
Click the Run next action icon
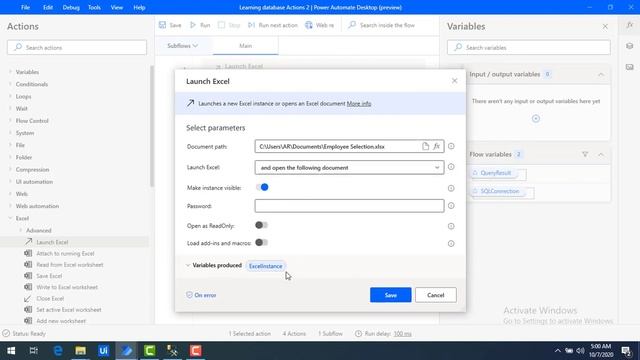pos(251,25)
